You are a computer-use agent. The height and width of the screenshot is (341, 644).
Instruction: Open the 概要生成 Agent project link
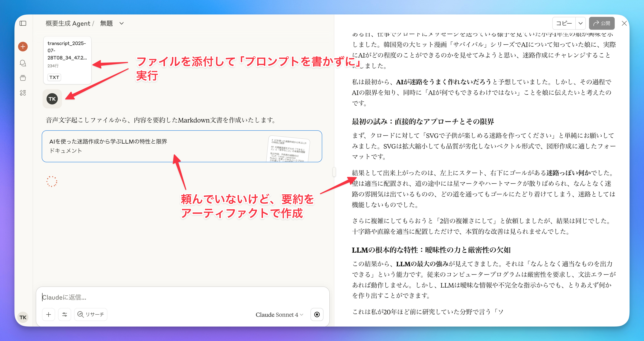68,23
